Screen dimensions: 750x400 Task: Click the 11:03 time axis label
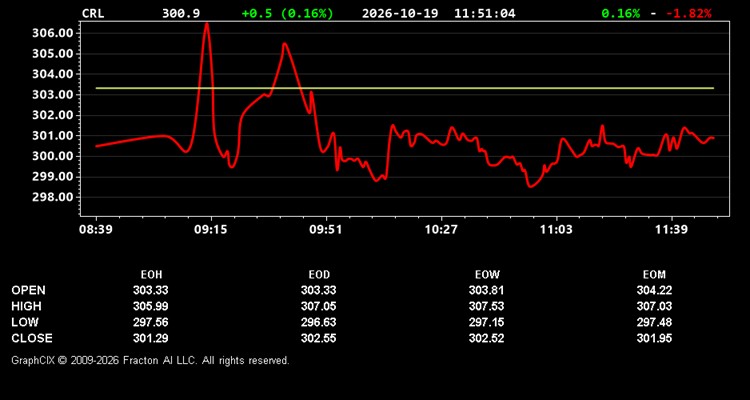[x=556, y=230]
